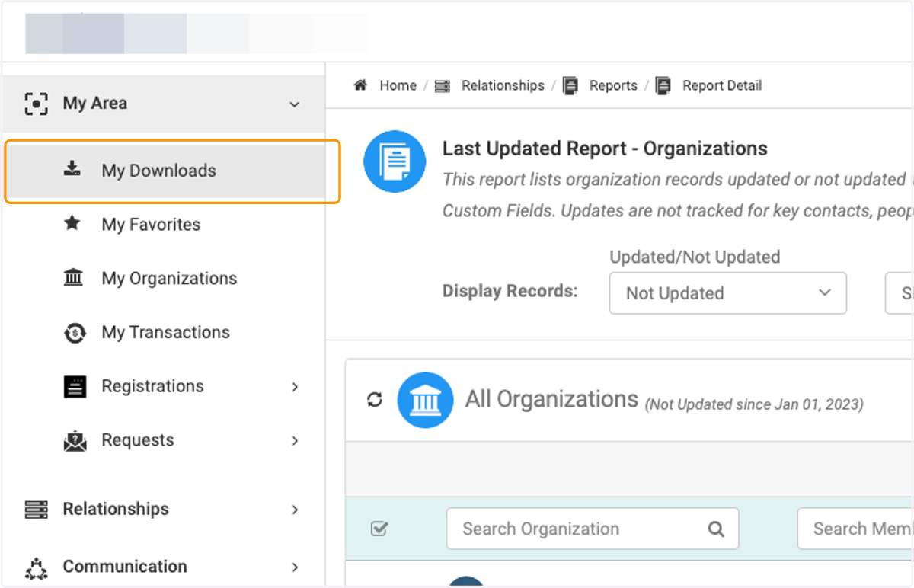This screenshot has height=588, width=914.
Task: Click the Not Updated since Jan 01, 2023 note
Action: [754, 404]
